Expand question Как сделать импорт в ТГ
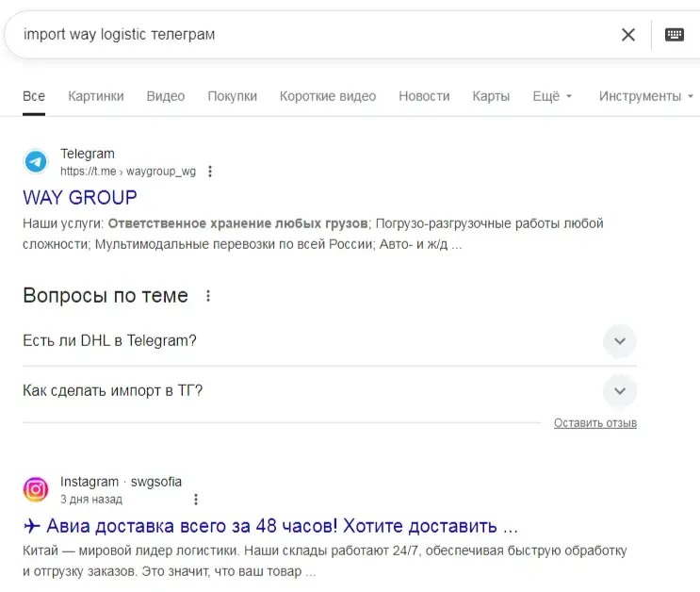Viewport: 700px width, 592px height. [x=620, y=391]
